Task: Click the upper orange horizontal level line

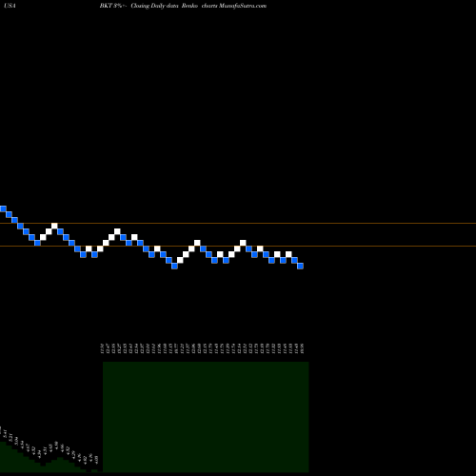Action: click(238, 224)
